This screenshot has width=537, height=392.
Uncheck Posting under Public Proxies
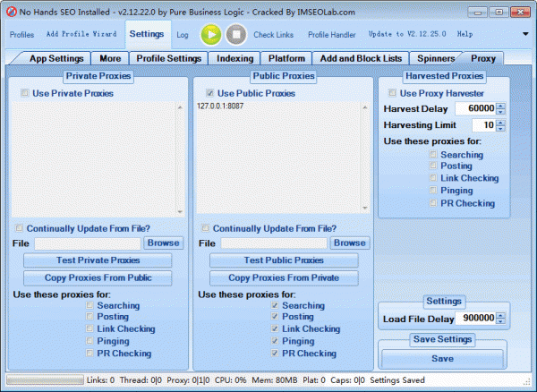click(x=275, y=316)
